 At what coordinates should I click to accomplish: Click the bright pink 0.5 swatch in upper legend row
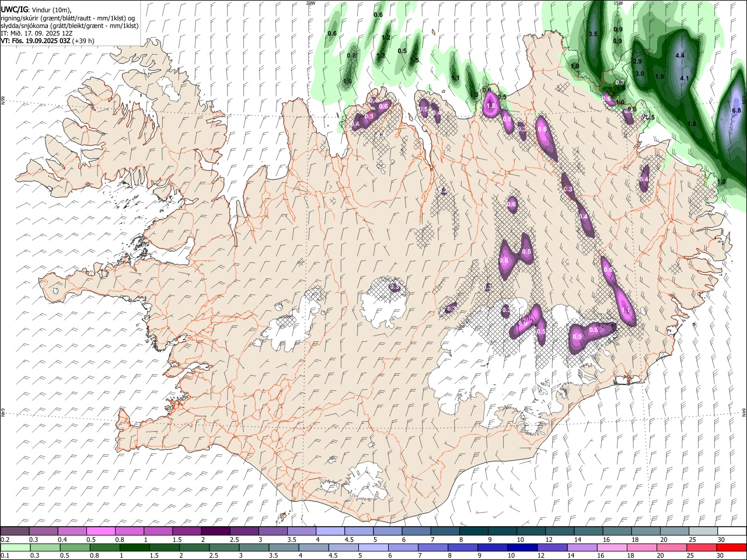[101, 531]
